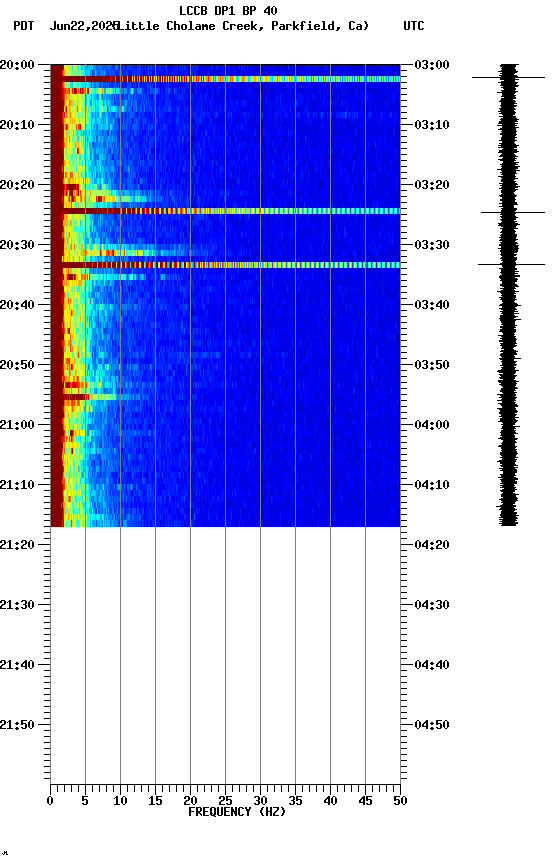This screenshot has height=864, width=552.
Task: Click the 30 Hz frequency tick label
Action: pyautogui.click(x=260, y=802)
